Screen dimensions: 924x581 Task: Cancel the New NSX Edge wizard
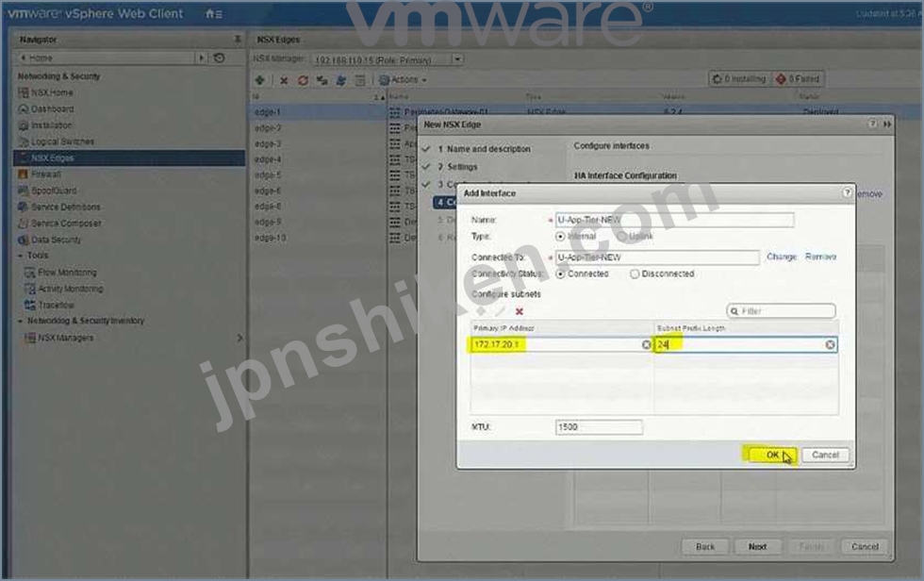[865, 547]
